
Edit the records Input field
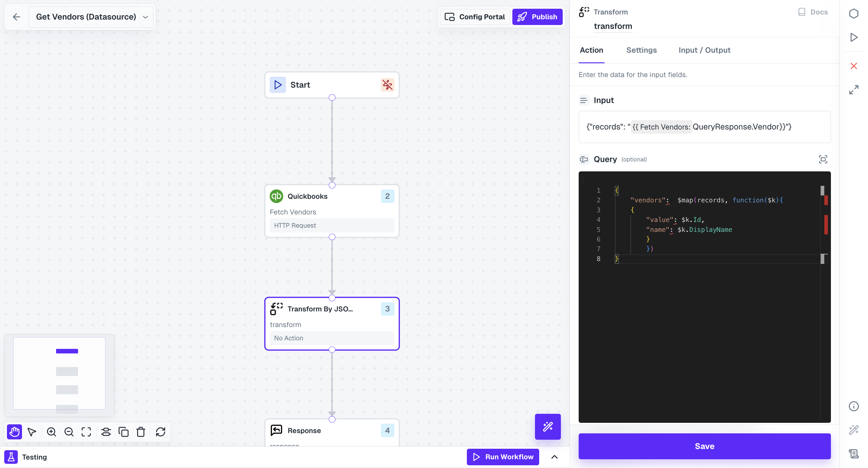pos(704,127)
